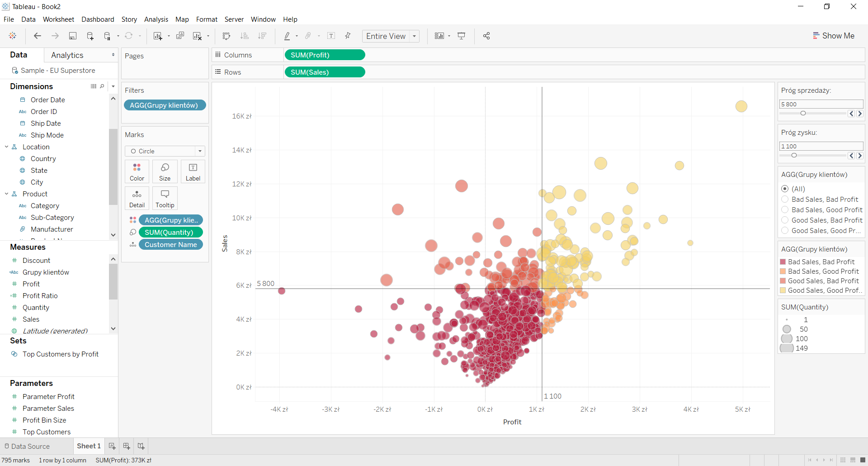Image resolution: width=868 pixels, height=466 pixels.
Task: Click the Swap Rows and Columns icon
Action: (226, 36)
